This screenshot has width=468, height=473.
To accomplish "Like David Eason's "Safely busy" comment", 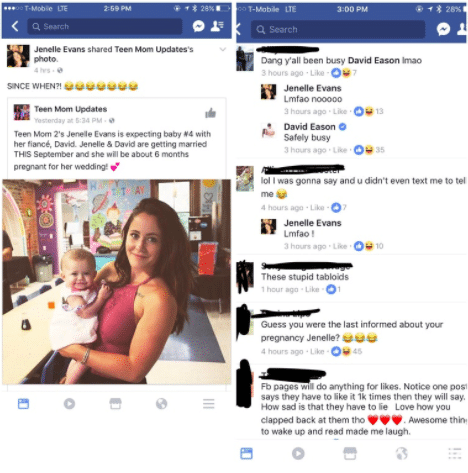I will coord(340,150).
